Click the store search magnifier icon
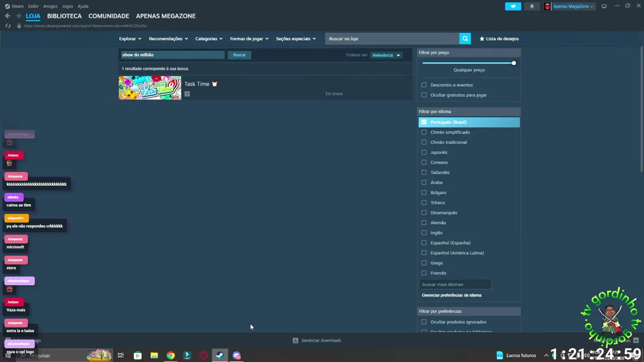The height and width of the screenshot is (362, 644). click(465, 39)
